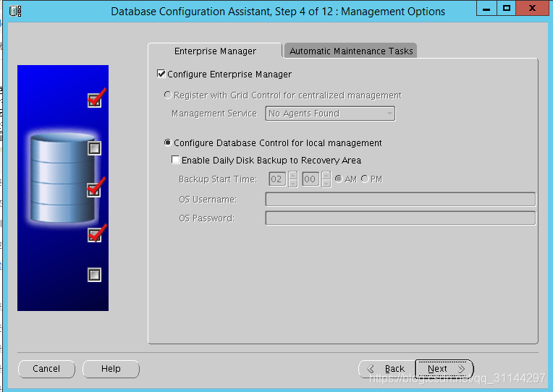This screenshot has width=553, height=392.
Task: Select Register with Grid Control radio button
Action: (168, 95)
